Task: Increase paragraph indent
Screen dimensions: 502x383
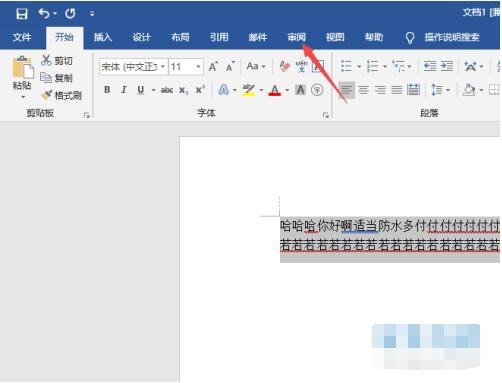Action: coord(447,66)
